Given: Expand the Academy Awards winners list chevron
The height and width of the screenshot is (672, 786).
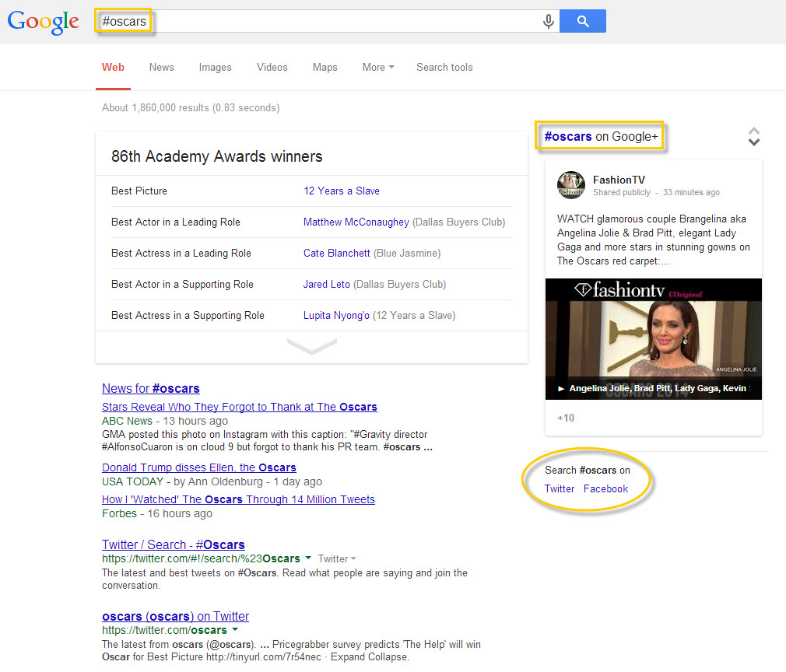Looking at the screenshot, I should (311, 347).
